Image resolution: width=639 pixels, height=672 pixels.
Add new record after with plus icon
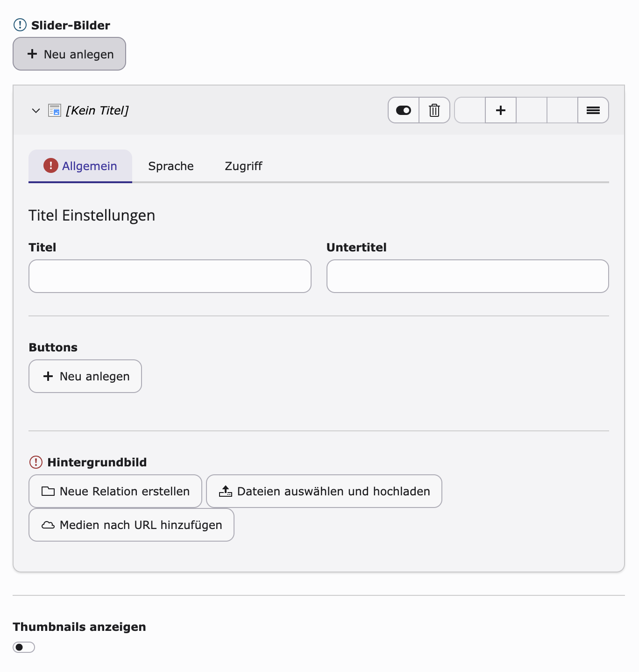pos(501,110)
